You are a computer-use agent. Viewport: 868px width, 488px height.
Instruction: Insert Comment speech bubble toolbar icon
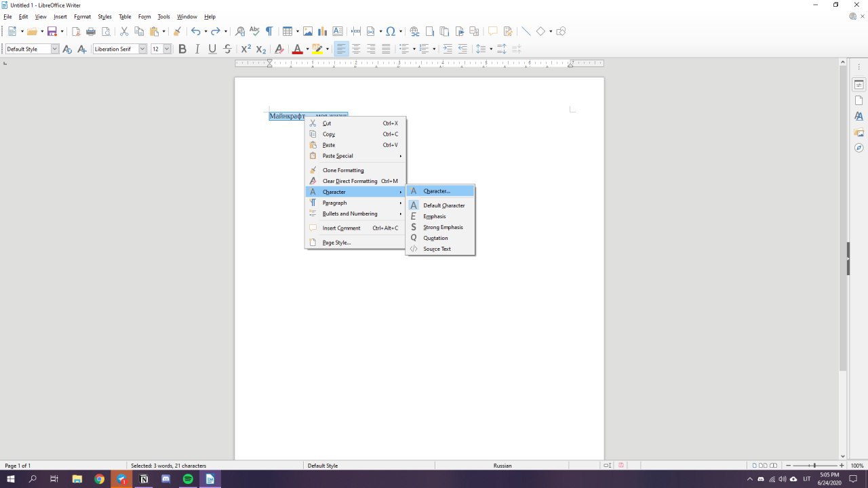493,31
